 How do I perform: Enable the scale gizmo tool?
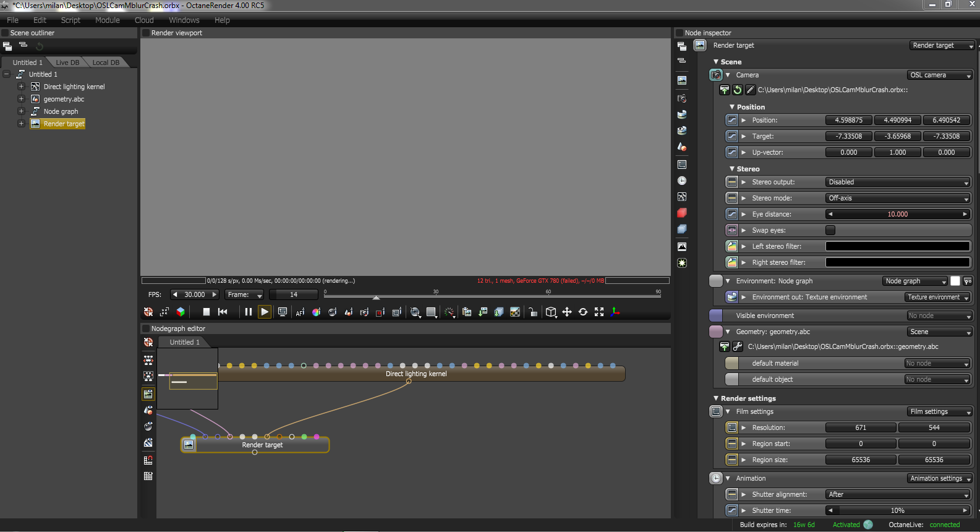coord(599,312)
